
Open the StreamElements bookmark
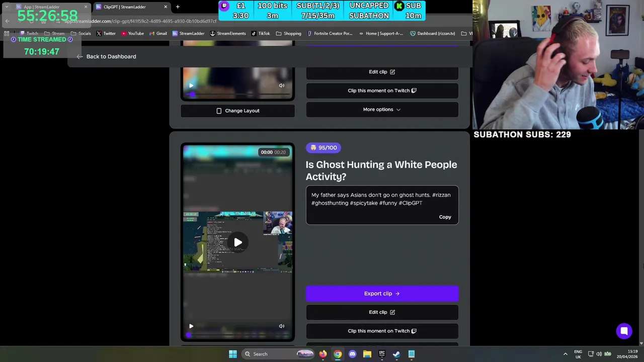pyautogui.click(x=228, y=33)
